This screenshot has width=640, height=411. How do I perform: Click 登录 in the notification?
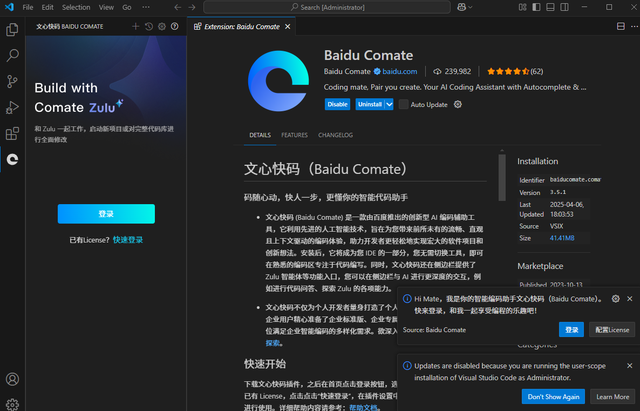pyautogui.click(x=571, y=330)
